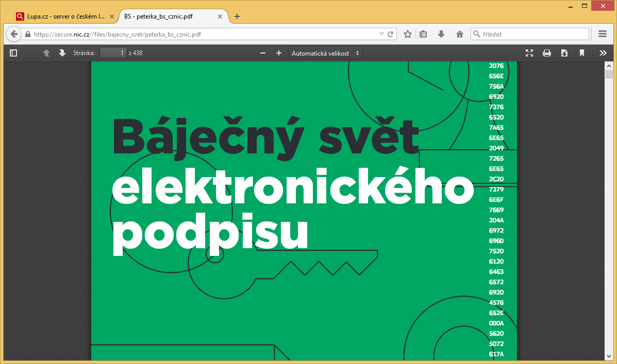Download the PDF file
Image resolution: width=617 pixels, height=364 pixels.
coord(564,53)
